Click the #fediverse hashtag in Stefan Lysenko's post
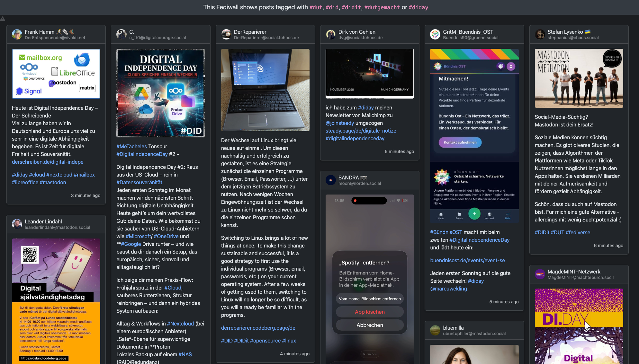Viewport: 639px width, 364px height. tap(578, 232)
